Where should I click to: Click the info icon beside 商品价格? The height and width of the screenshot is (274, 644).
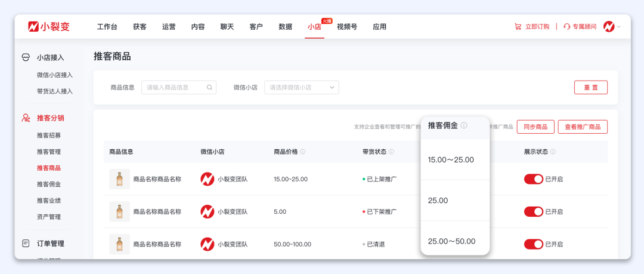(303, 152)
